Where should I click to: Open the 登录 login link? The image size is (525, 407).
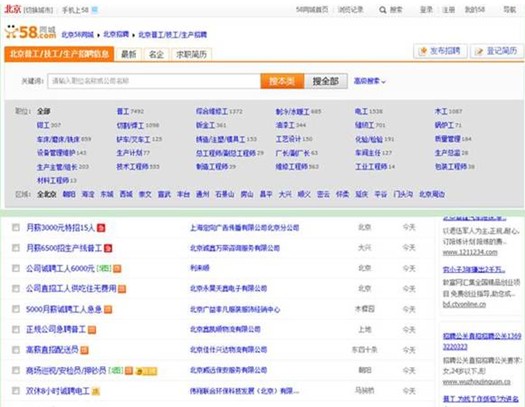coord(426,10)
